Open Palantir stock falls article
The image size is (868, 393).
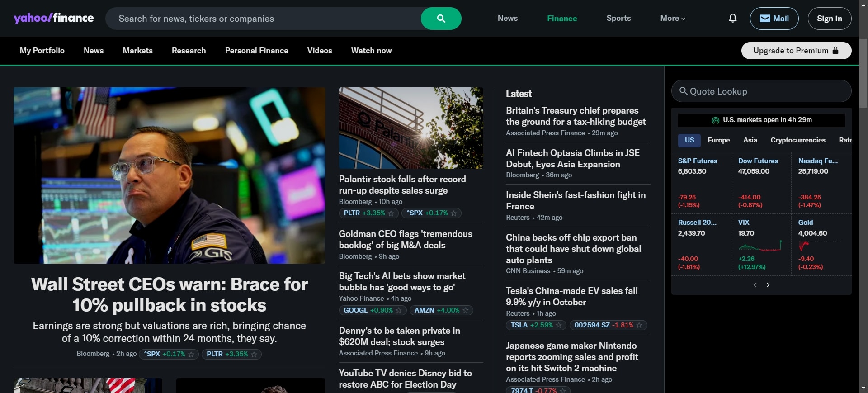(x=402, y=185)
